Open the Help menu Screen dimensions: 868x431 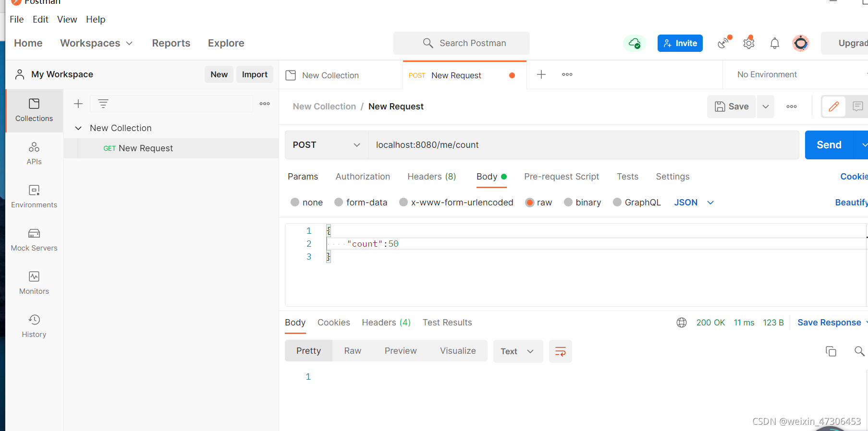(x=96, y=19)
